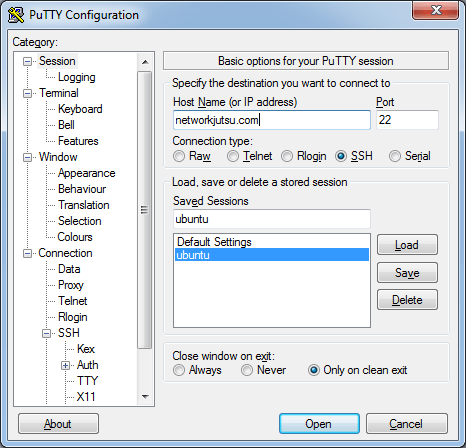Collapse the Session tree node
This screenshot has width=466, height=448.
pos(27,62)
